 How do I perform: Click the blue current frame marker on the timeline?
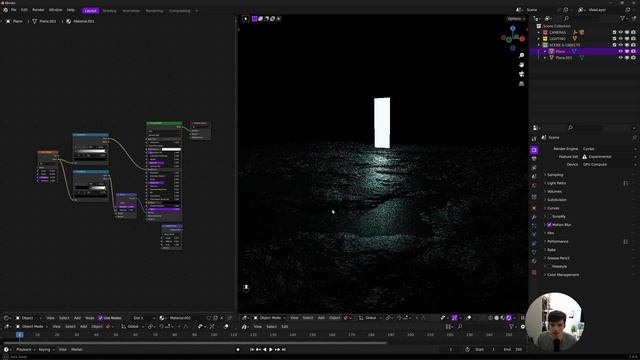19,335
